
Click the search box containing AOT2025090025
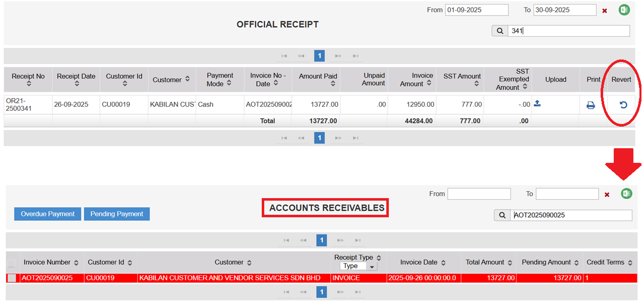click(571, 215)
